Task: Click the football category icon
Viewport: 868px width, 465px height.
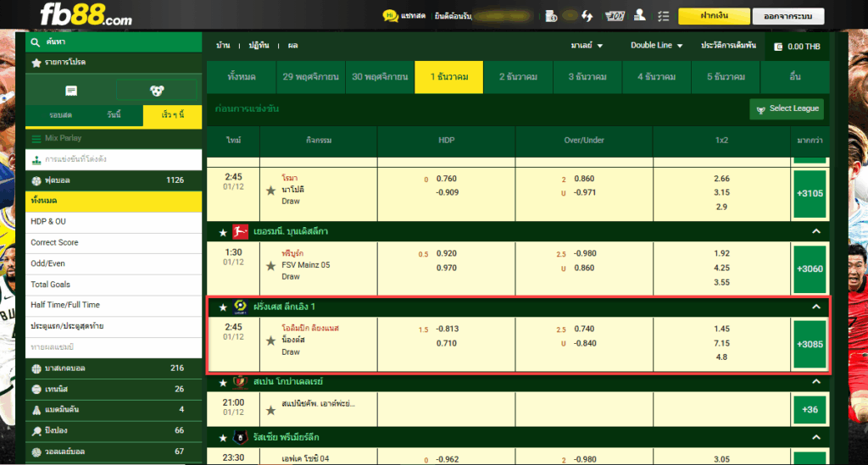Action: [x=36, y=180]
